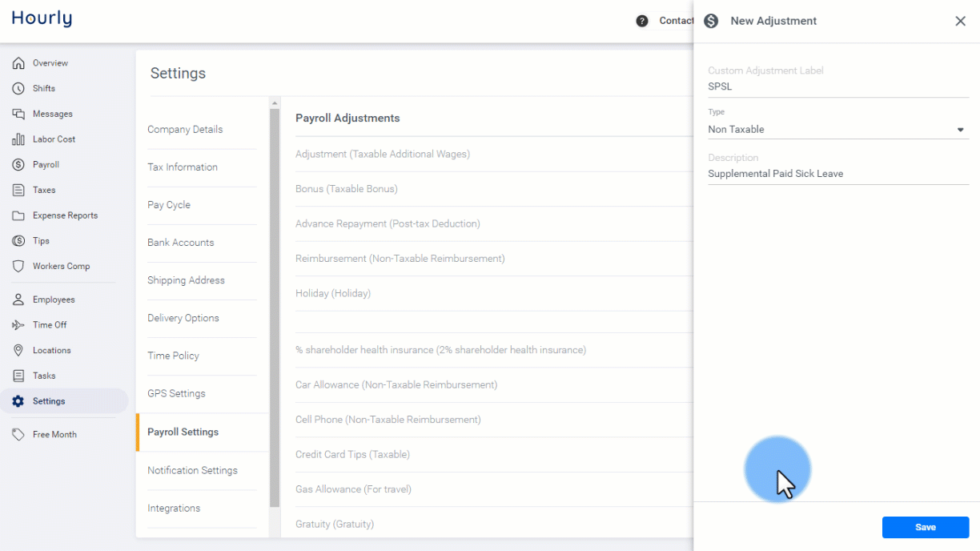Click the help question mark icon
980x551 pixels.
642,21
